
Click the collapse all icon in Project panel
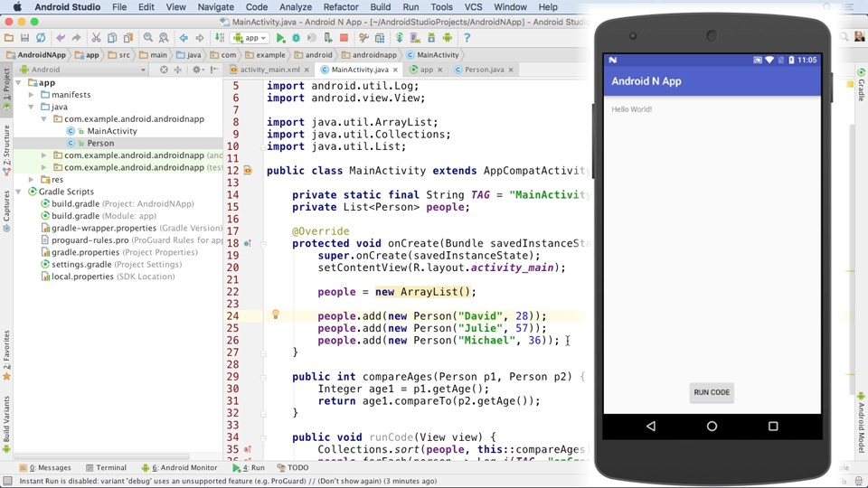(x=178, y=70)
